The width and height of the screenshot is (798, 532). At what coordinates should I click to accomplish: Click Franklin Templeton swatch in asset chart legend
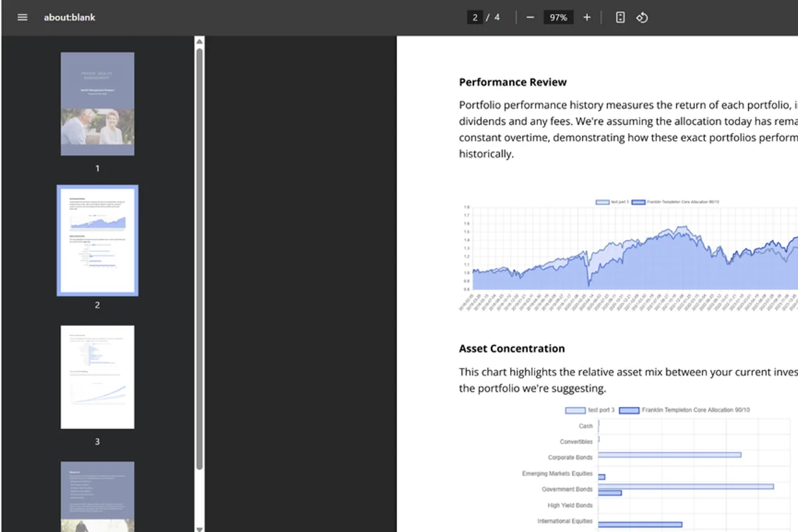coord(628,410)
